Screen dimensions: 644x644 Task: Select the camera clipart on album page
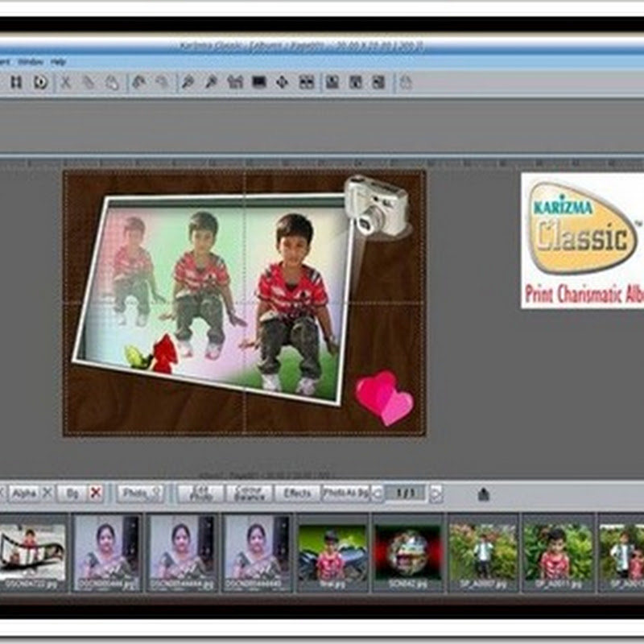pyautogui.click(x=376, y=206)
